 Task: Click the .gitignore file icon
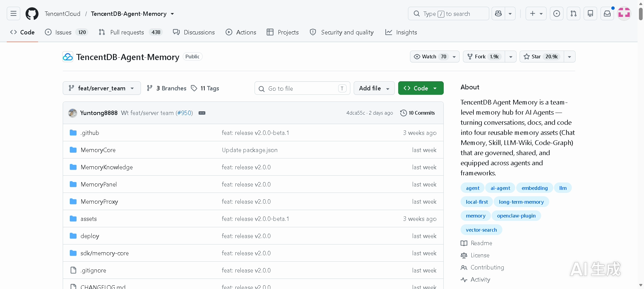pyautogui.click(x=73, y=270)
